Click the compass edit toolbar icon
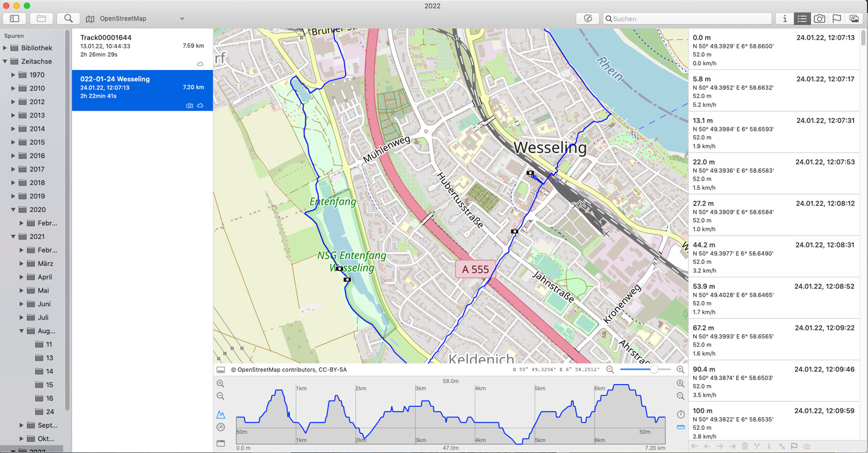The height and width of the screenshot is (453, 868). click(x=588, y=18)
